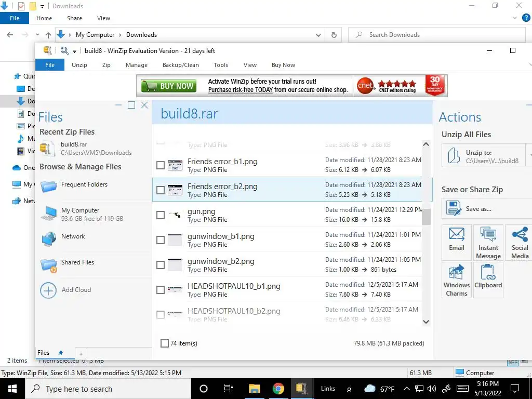Open the Manage ribbon tab

pyautogui.click(x=137, y=65)
